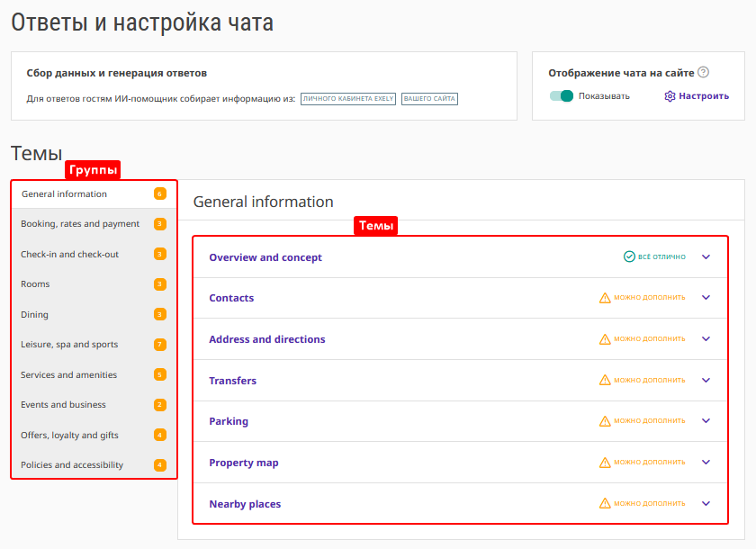Screen dimensions: 756x549
Task: Click the warning triangle on Contacts row
Action: (605, 298)
